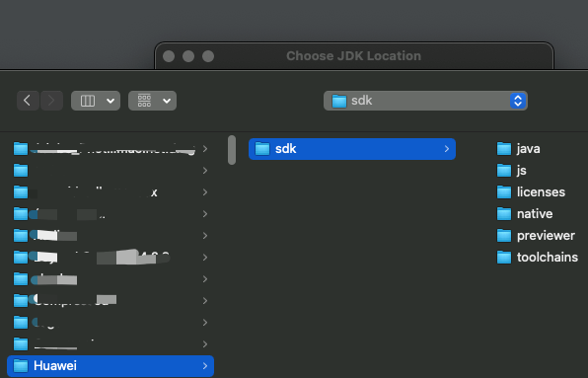
Task: Go back with the left chevron button
Action: pyautogui.click(x=28, y=101)
